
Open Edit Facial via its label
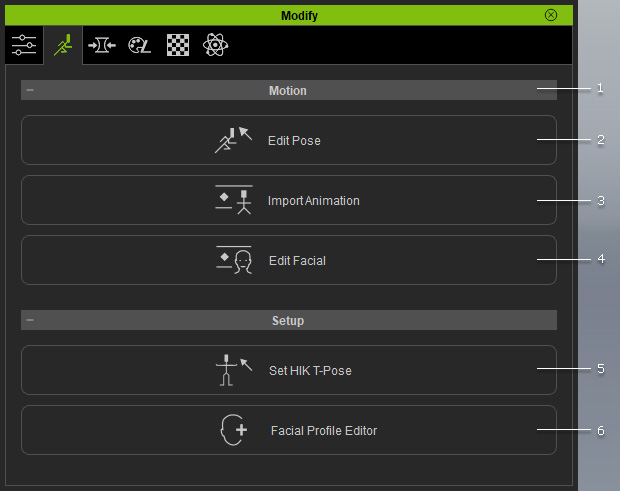point(297,261)
